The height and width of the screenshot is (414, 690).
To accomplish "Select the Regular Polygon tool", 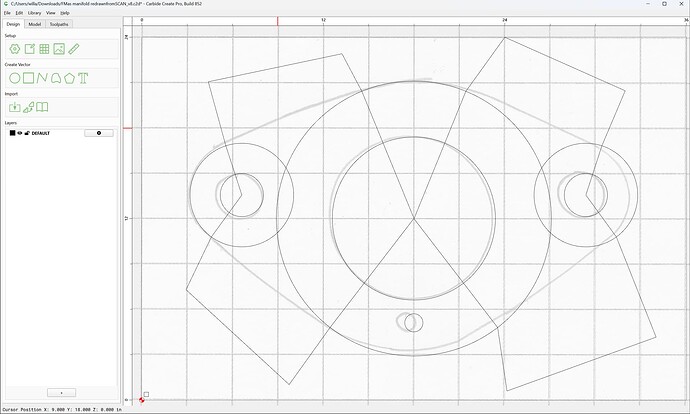I will click(70, 78).
